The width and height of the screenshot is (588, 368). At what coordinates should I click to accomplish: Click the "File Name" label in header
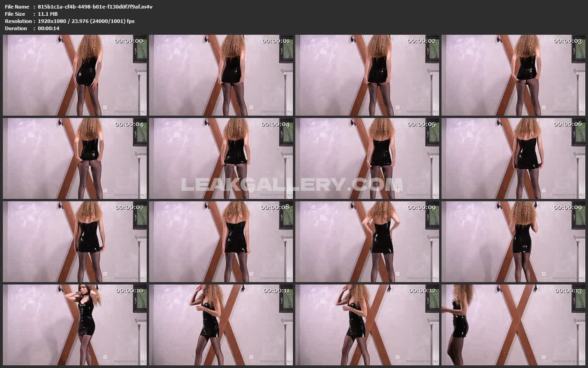pyautogui.click(x=17, y=7)
